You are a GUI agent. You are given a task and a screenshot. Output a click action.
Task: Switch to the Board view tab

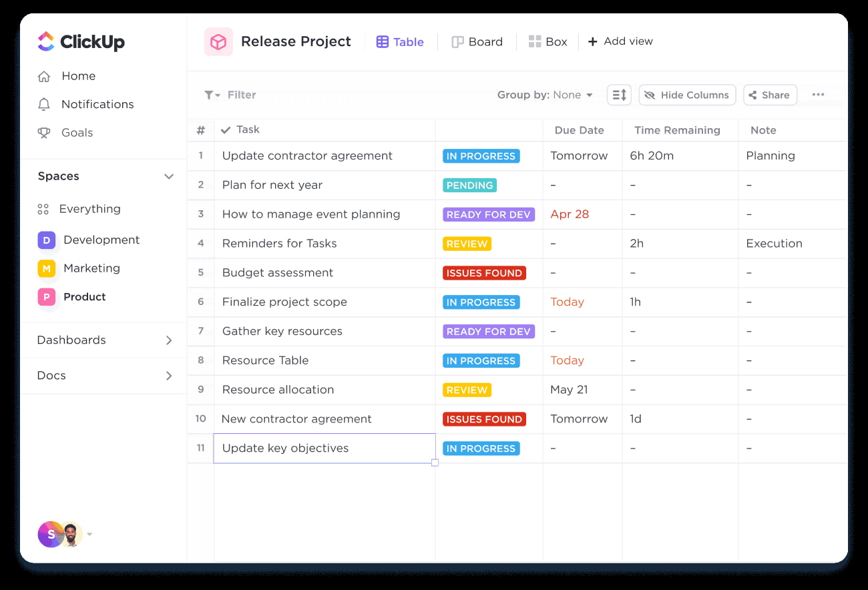coord(477,41)
